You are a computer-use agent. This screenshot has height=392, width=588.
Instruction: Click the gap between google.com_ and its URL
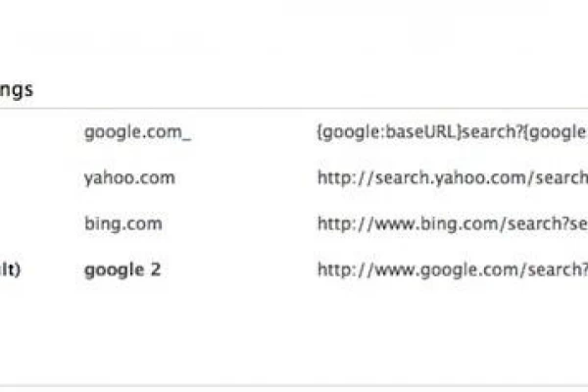click(253, 132)
